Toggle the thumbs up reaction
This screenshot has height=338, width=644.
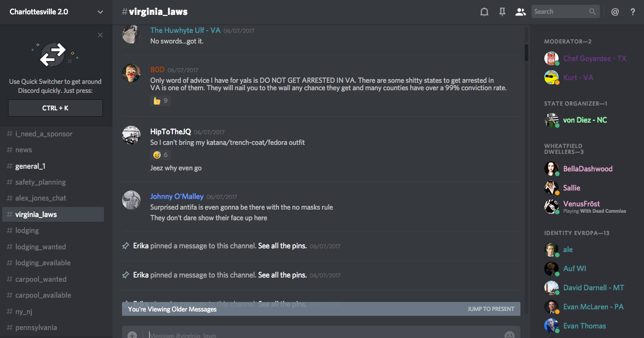(160, 101)
